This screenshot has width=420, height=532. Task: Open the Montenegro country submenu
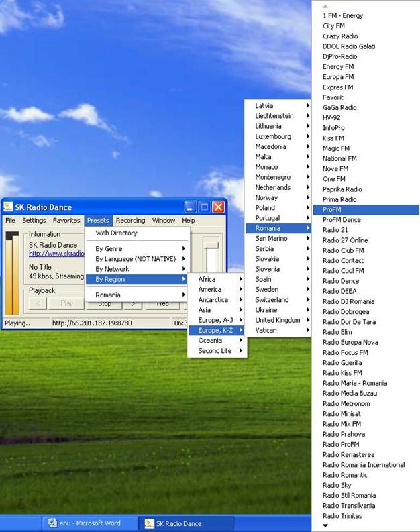point(278,177)
